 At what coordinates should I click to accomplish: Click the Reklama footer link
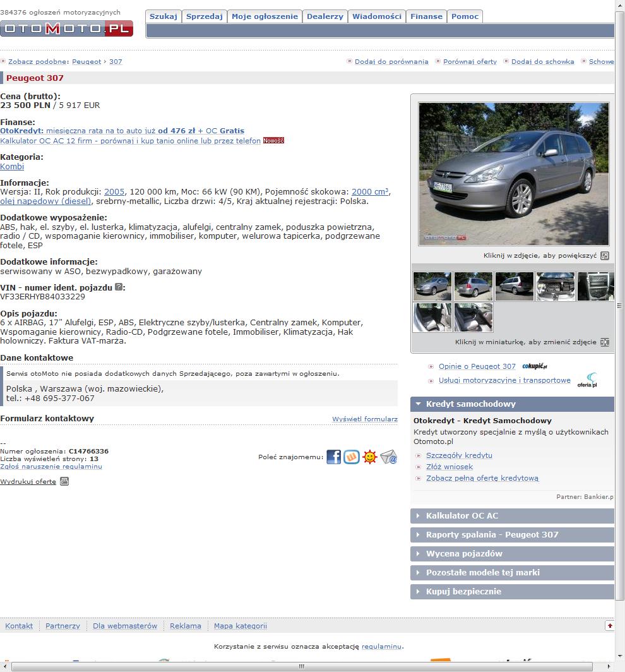tap(186, 626)
